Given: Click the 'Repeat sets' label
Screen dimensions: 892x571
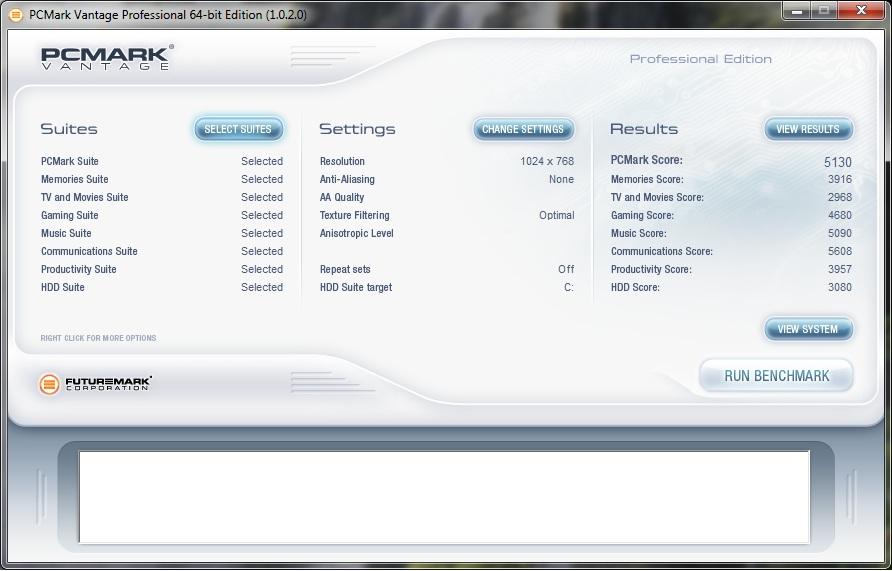Looking at the screenshot, I should point(345,270).
